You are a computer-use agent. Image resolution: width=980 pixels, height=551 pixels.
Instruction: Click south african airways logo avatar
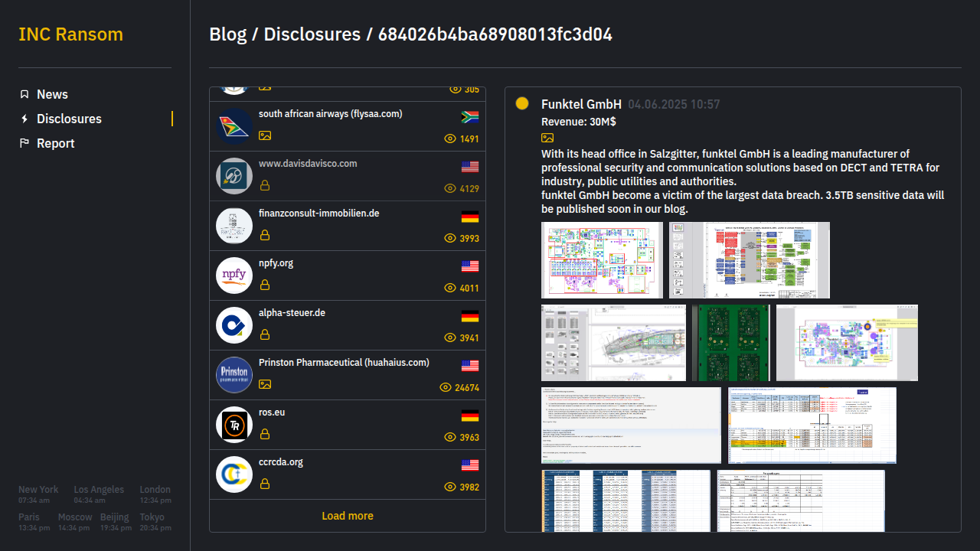pyautogui.click(x=234, y=126)
